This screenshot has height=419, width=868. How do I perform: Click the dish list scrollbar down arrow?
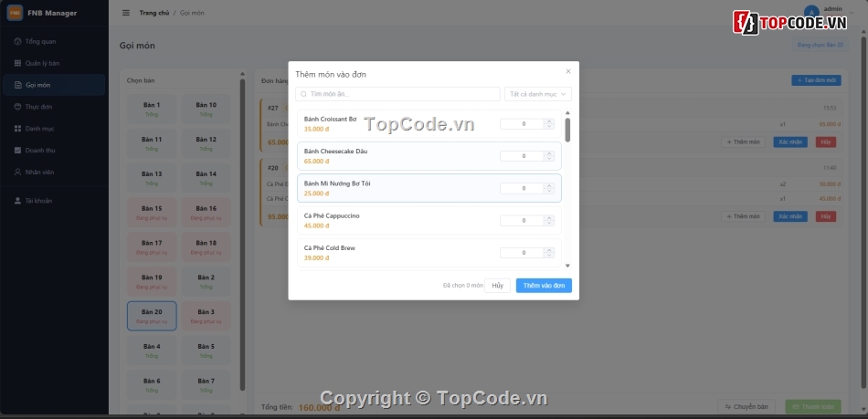pyautogui.click(x=567, y=266)
